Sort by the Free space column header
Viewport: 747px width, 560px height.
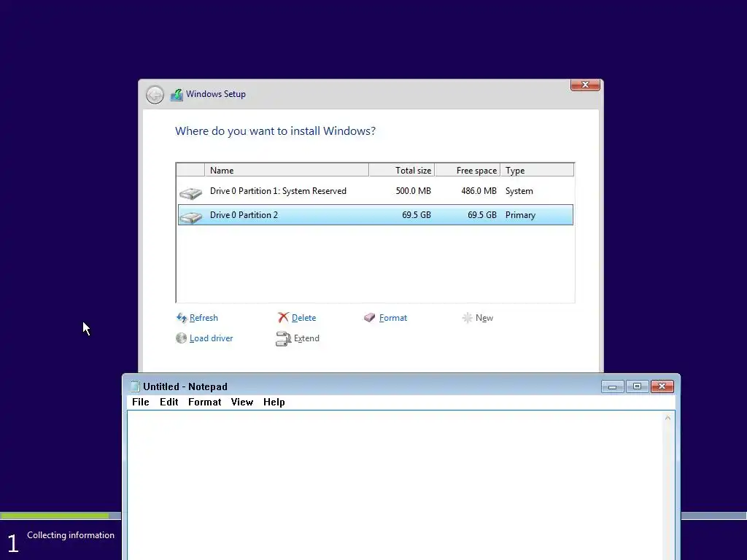468,170
